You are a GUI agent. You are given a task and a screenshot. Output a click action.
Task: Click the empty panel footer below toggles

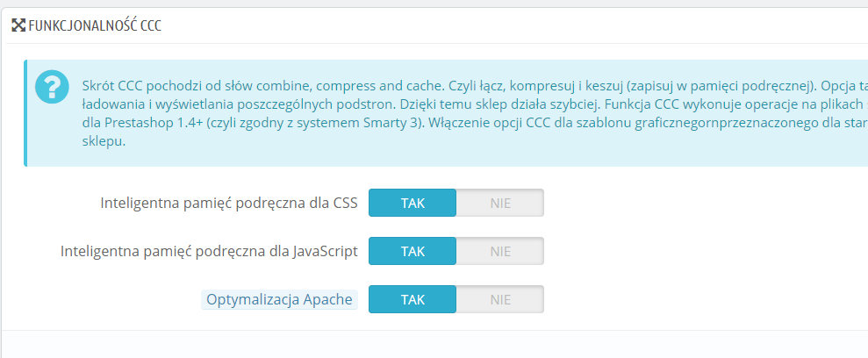(434, 344)
